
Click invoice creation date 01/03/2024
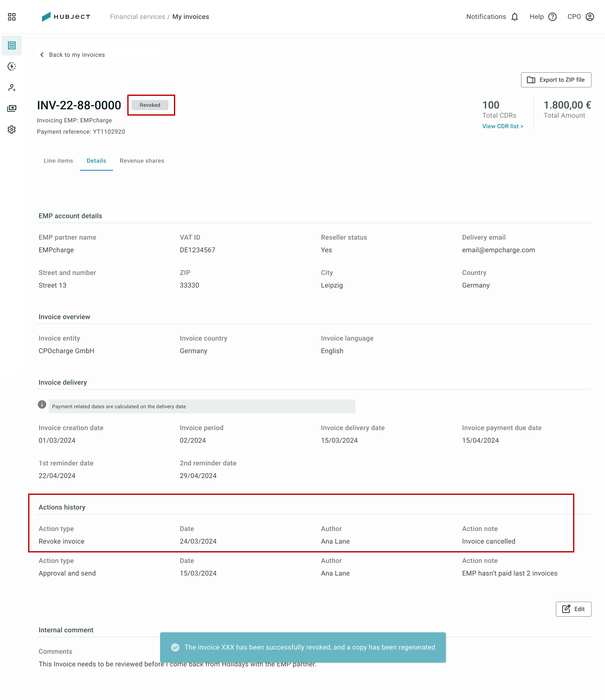coord(57,441)
